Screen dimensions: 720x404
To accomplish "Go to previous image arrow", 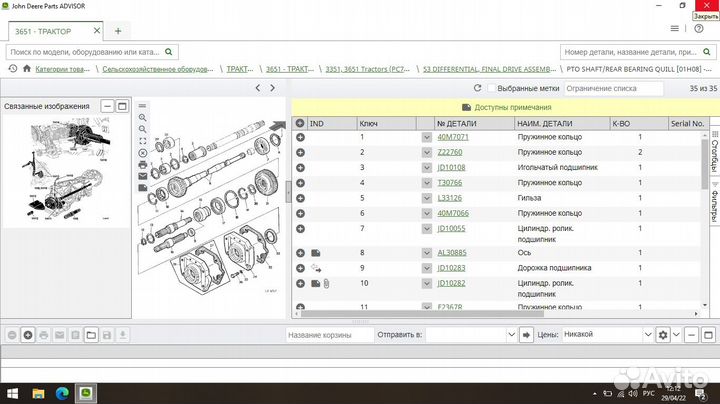I will click(258, 88).
